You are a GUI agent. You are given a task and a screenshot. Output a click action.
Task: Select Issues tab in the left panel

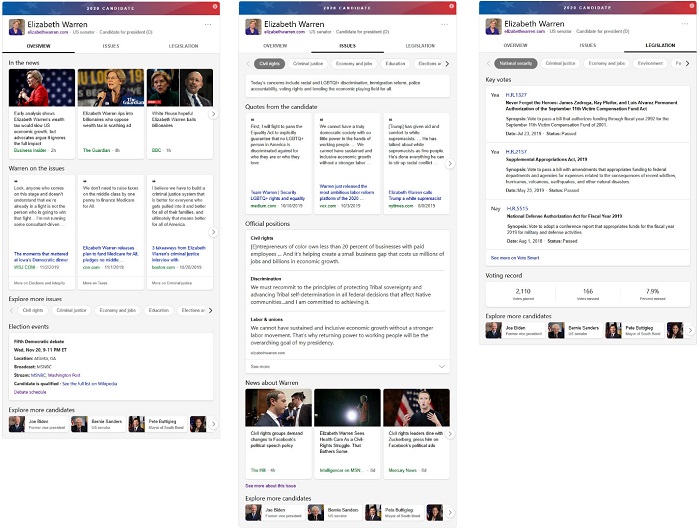click(x=111, y=46)
